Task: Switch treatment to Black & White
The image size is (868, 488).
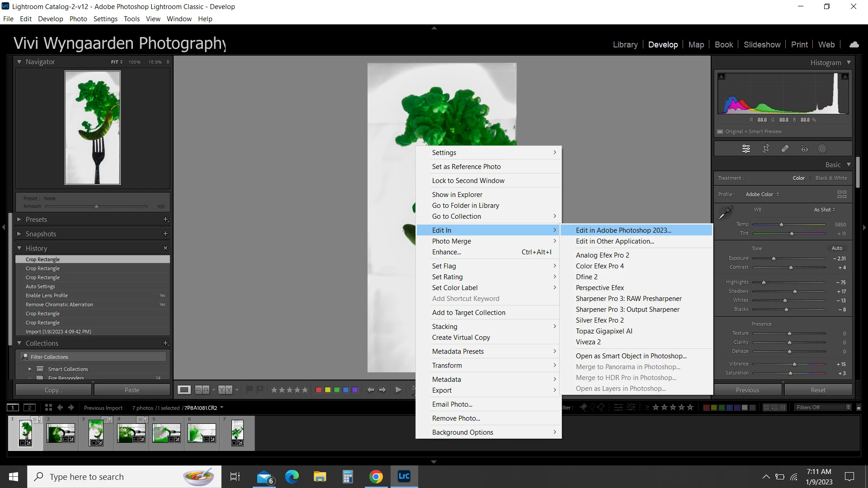Action: 831,178
